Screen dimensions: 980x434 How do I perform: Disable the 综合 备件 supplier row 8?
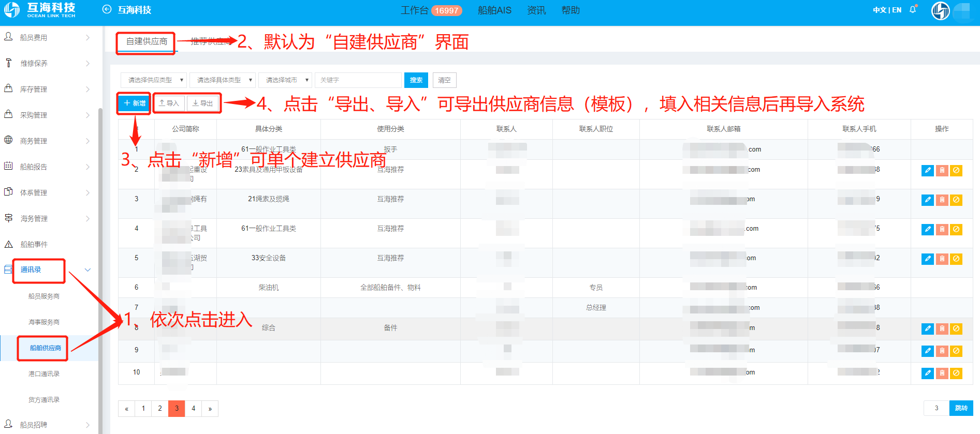(956, 328)
